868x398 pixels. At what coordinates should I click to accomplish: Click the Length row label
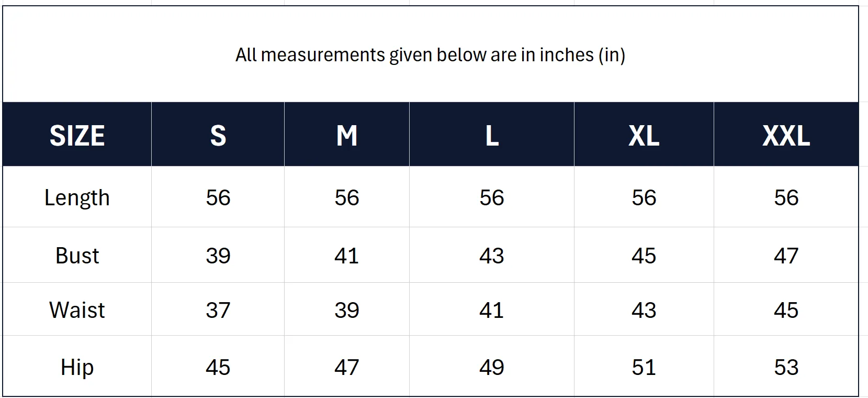(x=77, y=198)
